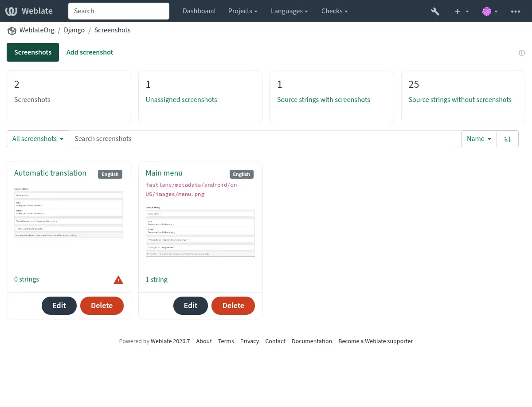Open the Privacy footer link
This screenshot has width=532, height=407.
pyautogui.click(x=250, y=341)
